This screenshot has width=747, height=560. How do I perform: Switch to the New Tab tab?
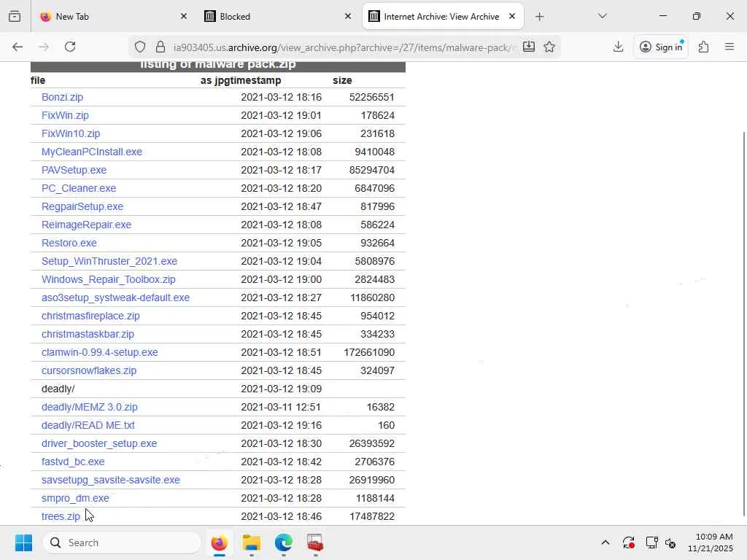pos(113,16)
